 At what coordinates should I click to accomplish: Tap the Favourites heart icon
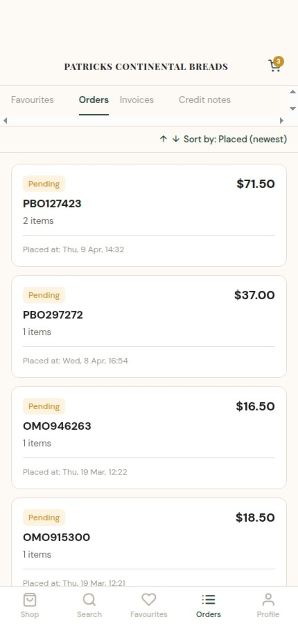click(149, 600)
